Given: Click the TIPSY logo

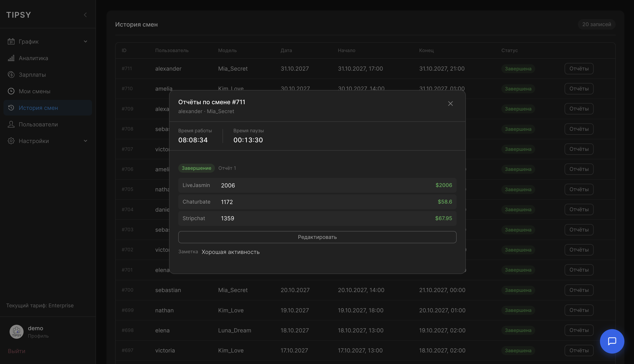Looking at the screenshot, I should (x=19, y=15).
